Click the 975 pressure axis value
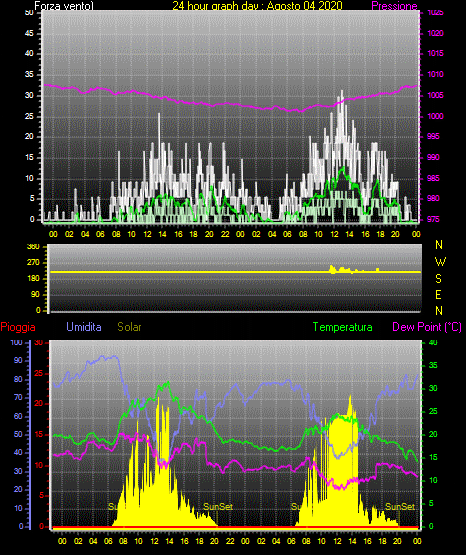Viewport: 466px width, 555px height. 433,219
